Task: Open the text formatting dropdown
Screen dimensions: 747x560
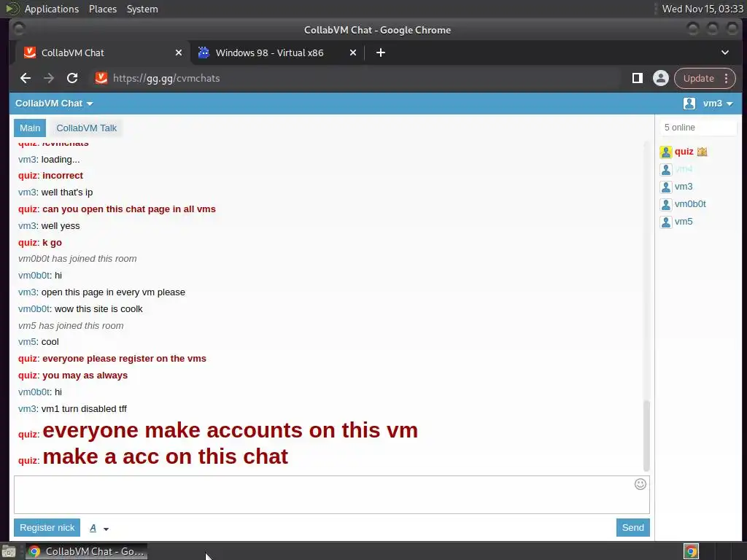Action: click(99, 528)
